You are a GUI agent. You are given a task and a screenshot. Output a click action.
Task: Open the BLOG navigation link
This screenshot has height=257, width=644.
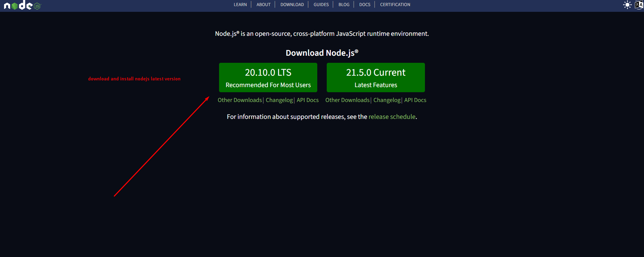coord(344,5)
